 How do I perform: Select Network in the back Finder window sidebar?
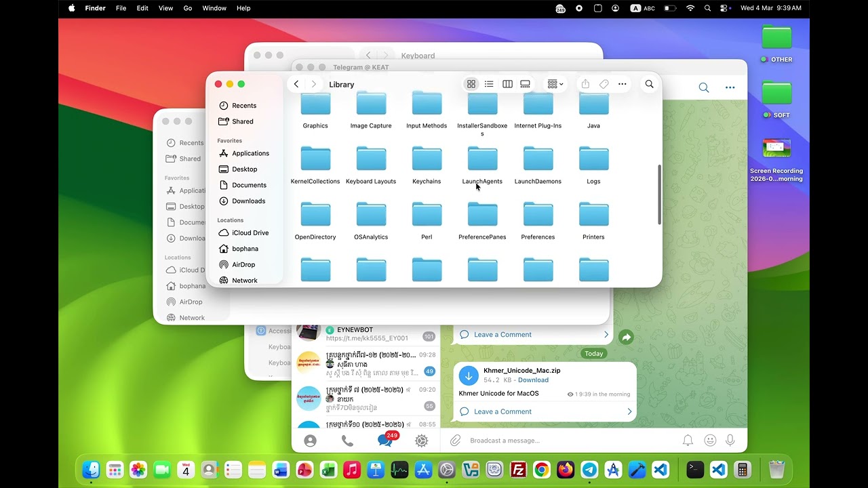click(x=186, y=318)
